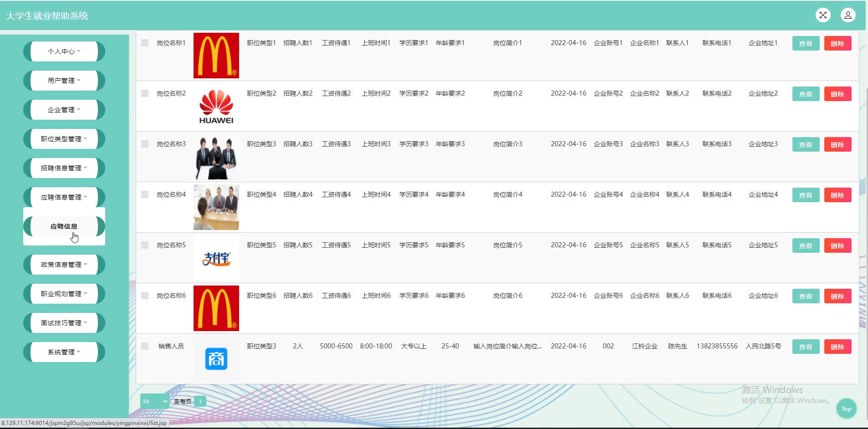Expand the 系统管理 sidebar menu
Screen dimensions: 868x429
(64, 352)
